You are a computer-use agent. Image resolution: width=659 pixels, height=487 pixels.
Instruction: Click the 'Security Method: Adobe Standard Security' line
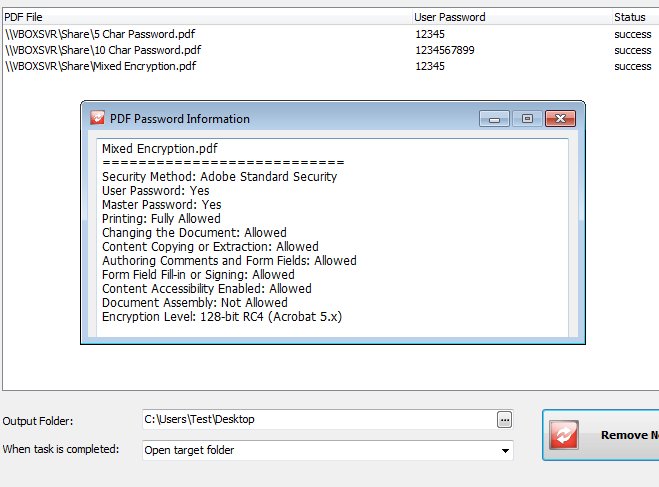pos(219,176)
